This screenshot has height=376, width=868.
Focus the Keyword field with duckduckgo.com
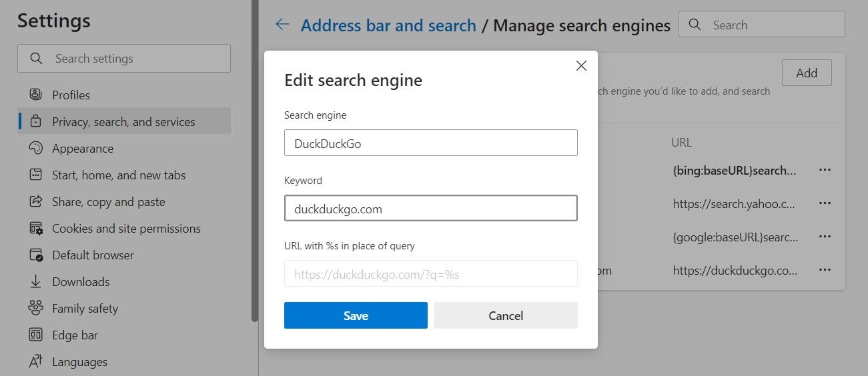pos(430,208)
